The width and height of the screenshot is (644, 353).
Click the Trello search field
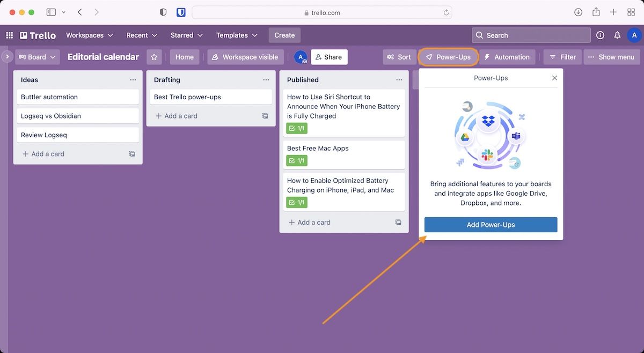point(531,35)
